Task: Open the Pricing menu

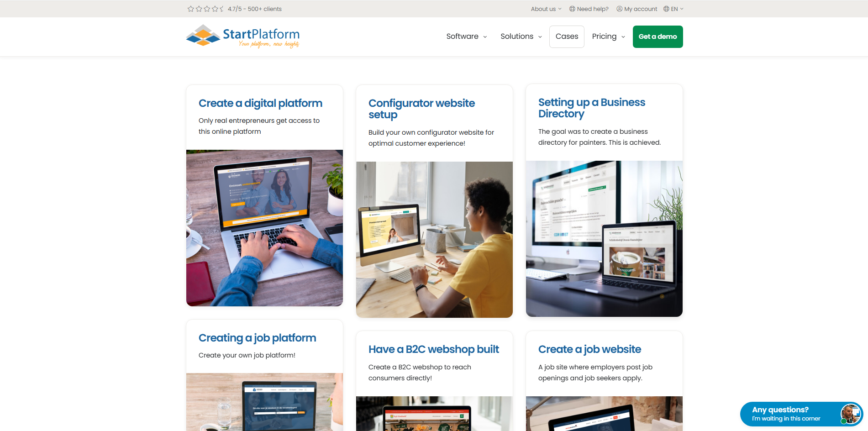Action: (x=608, y=37)
